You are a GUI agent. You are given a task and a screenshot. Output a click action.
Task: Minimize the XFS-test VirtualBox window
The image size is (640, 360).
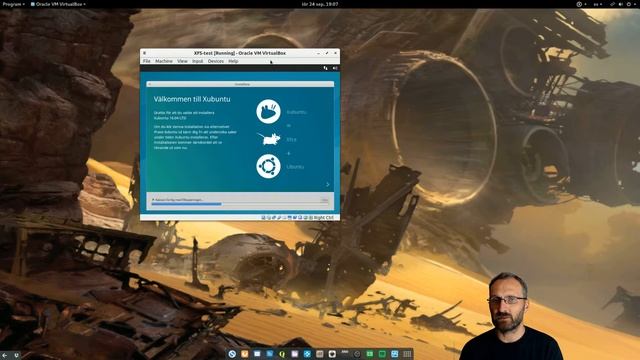[318, 53]
